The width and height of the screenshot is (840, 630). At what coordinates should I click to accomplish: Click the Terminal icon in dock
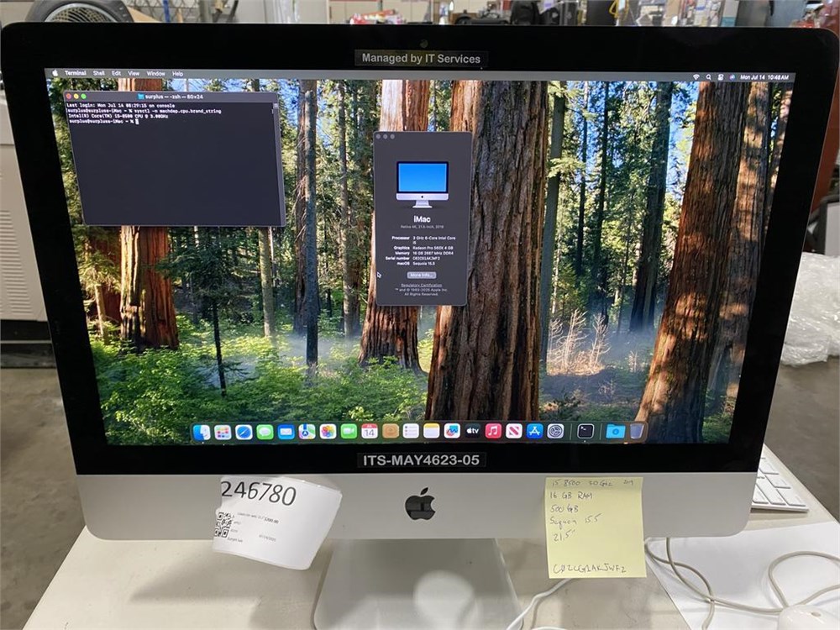click(585, 432)
